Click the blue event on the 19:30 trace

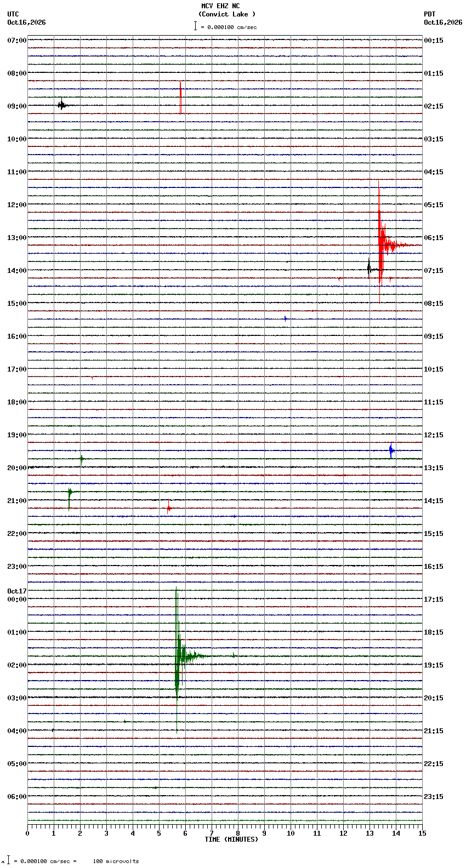pos(391,450)
